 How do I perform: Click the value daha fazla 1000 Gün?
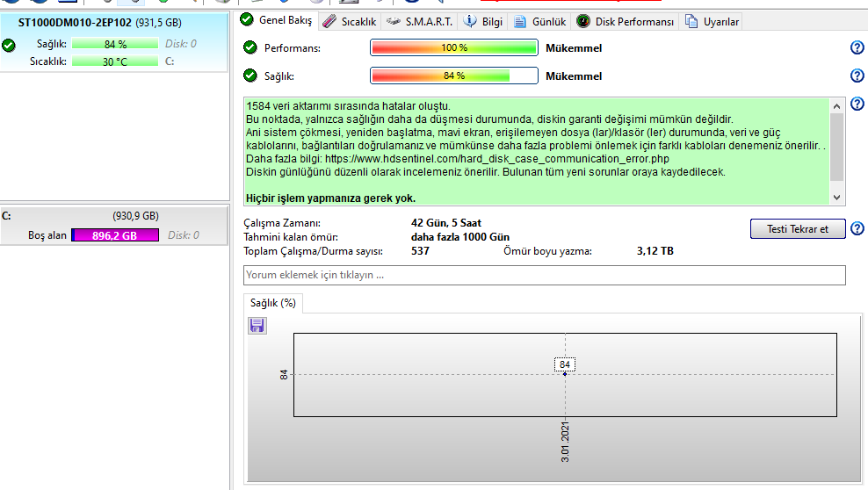point(460,237)
